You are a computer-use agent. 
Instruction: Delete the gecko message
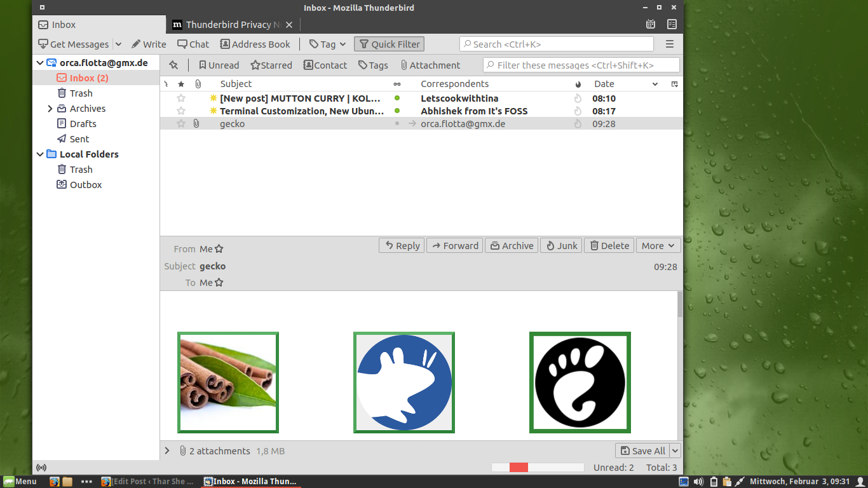point(609,245)
